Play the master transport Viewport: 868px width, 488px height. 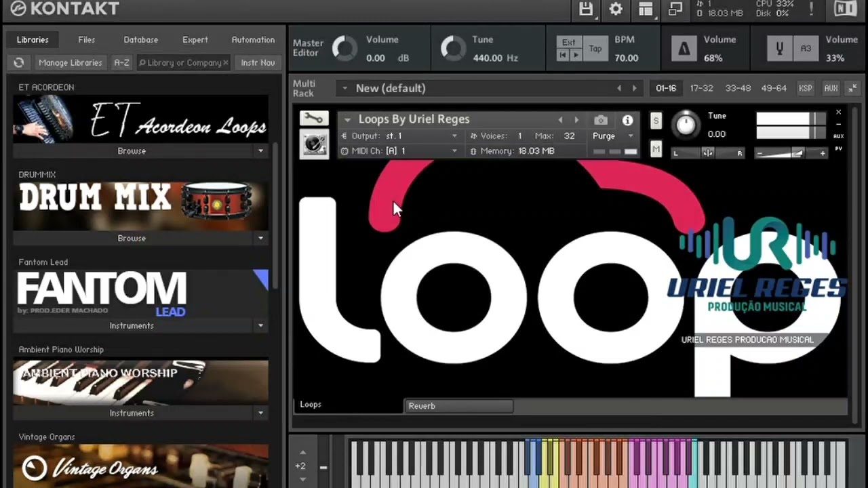(x=576, y=55)
